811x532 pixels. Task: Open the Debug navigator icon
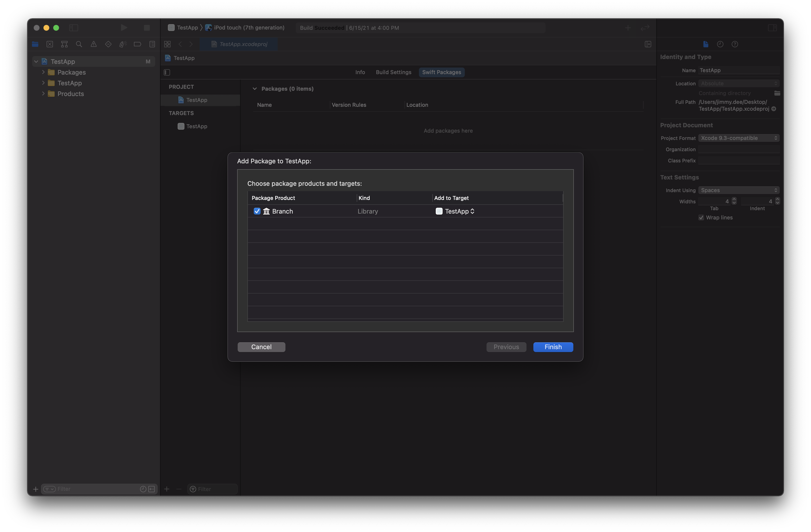123,44
